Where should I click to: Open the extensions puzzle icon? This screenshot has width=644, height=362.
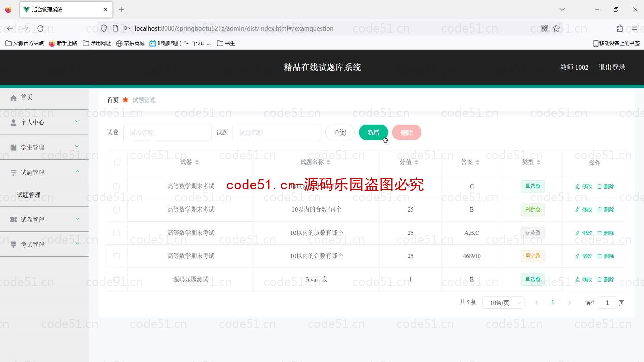pos(620,28)
